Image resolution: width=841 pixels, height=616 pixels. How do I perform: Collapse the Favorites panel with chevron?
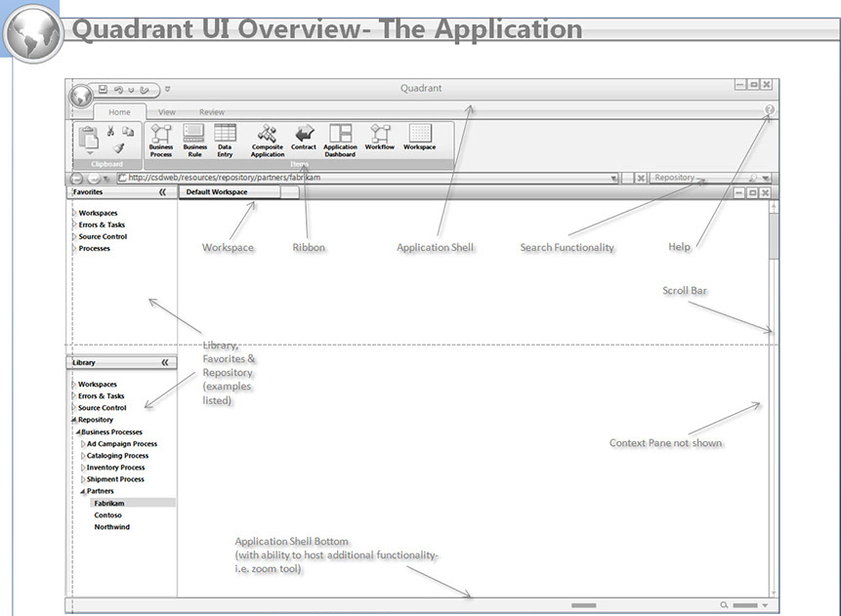click(x=163, y=193)
